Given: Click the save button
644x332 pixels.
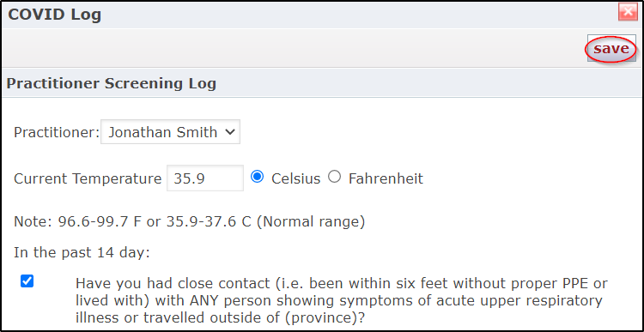Looking at the screenshot, I should [611, 49].
